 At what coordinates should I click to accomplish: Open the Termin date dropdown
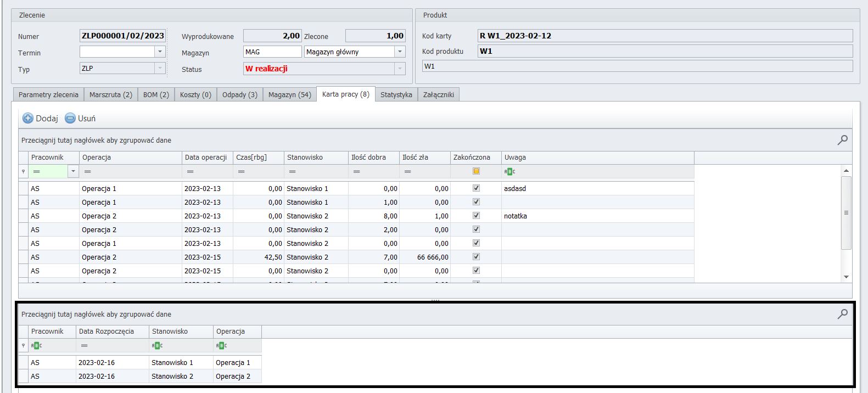tap(160, 52)
